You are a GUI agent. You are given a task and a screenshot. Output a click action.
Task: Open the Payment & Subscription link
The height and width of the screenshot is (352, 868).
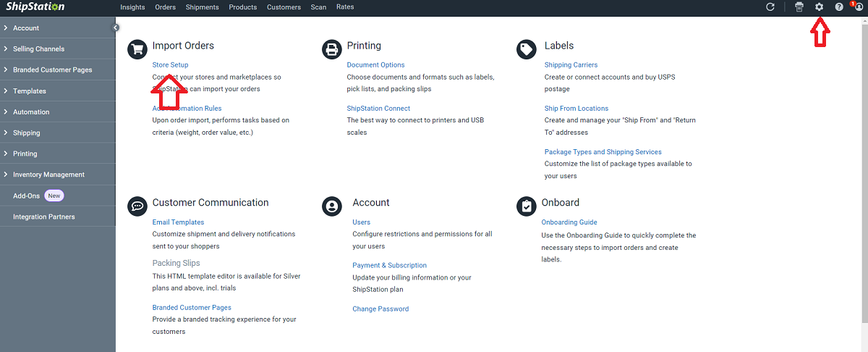tap(389, 266)
